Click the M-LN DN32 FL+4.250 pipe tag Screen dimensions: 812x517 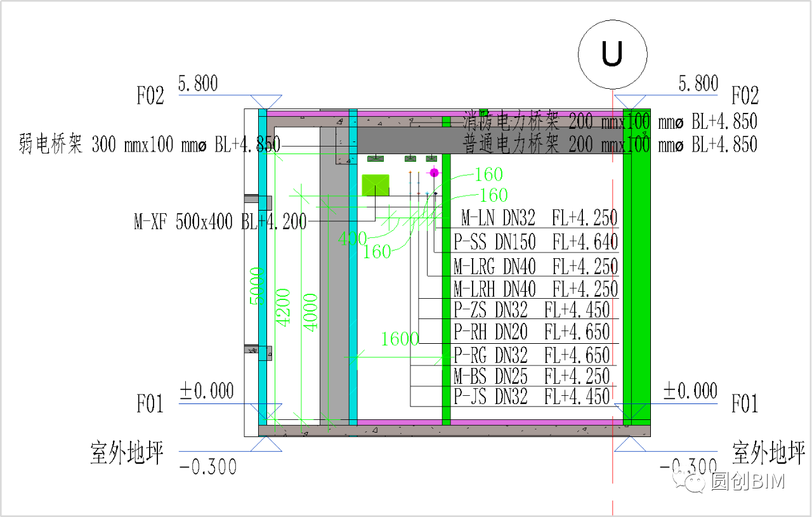coord(539,218)
